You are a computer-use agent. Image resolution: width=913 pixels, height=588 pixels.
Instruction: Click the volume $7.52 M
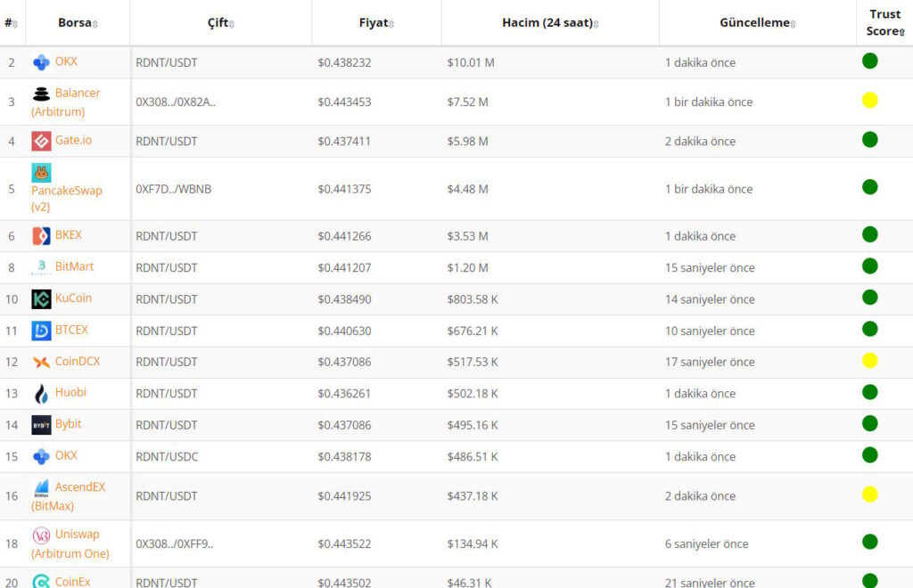[x=467, y=102]
